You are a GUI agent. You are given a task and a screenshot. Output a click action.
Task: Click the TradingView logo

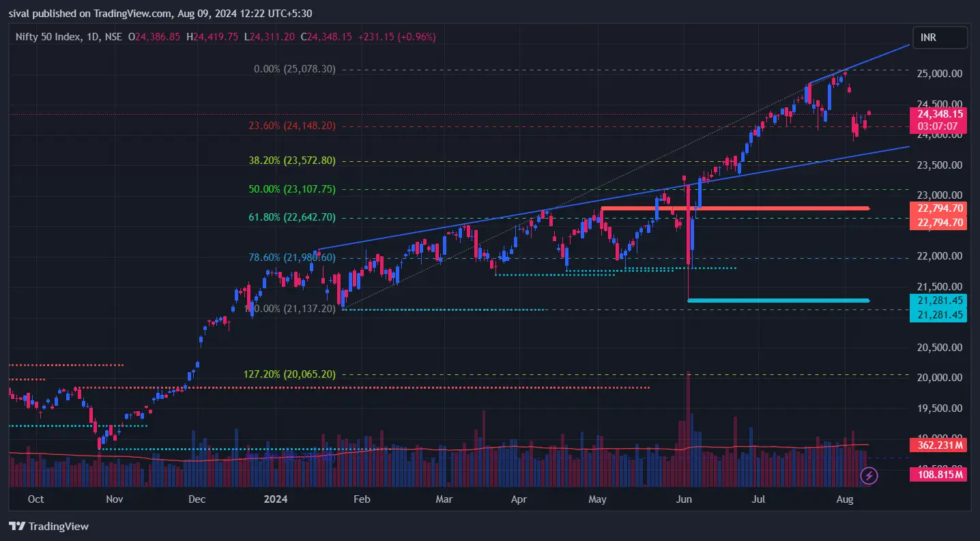coord(48,526)
